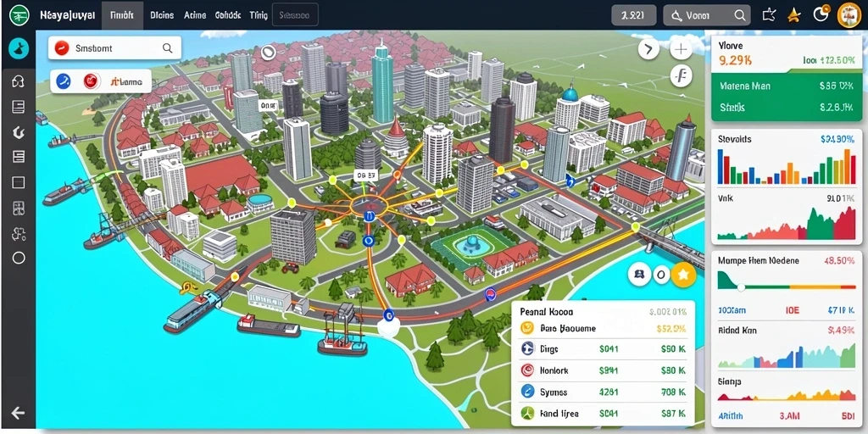Click the green logo icon at top-left
This screenshot has width=868, height=434.
(19, 15)
